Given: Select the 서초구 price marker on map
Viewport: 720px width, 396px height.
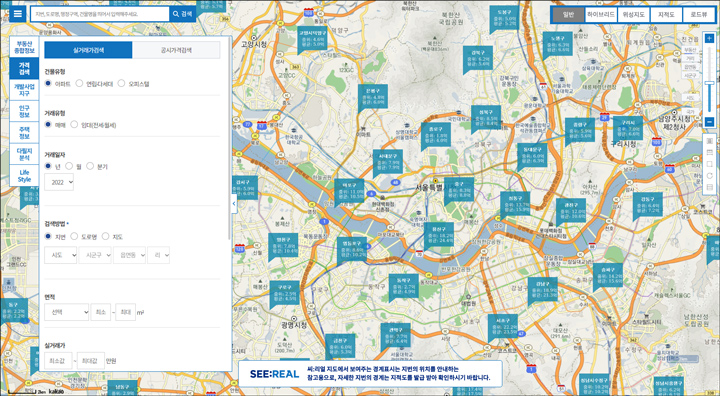Looking at the screenshot, I should pos(503,326).
